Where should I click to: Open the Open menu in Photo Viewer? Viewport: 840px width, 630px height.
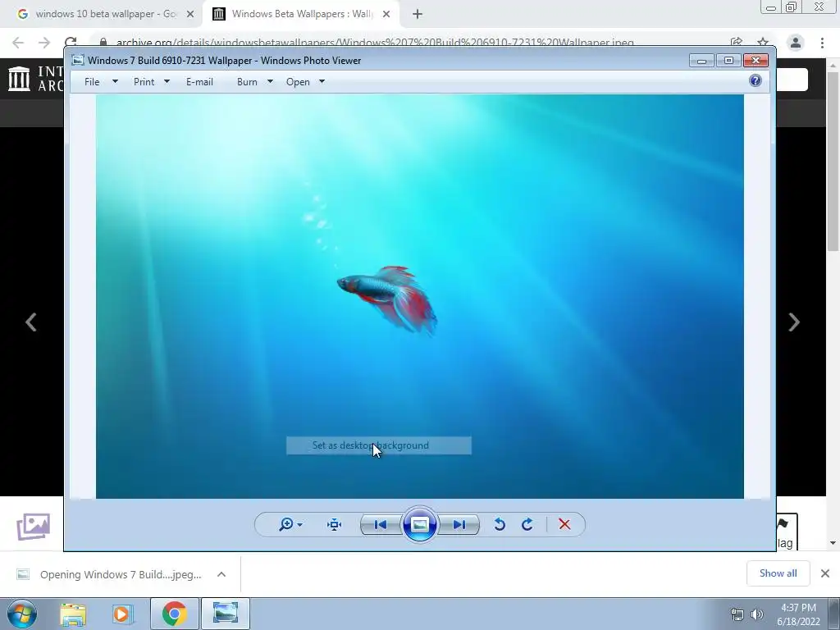(x=298, y=82)
